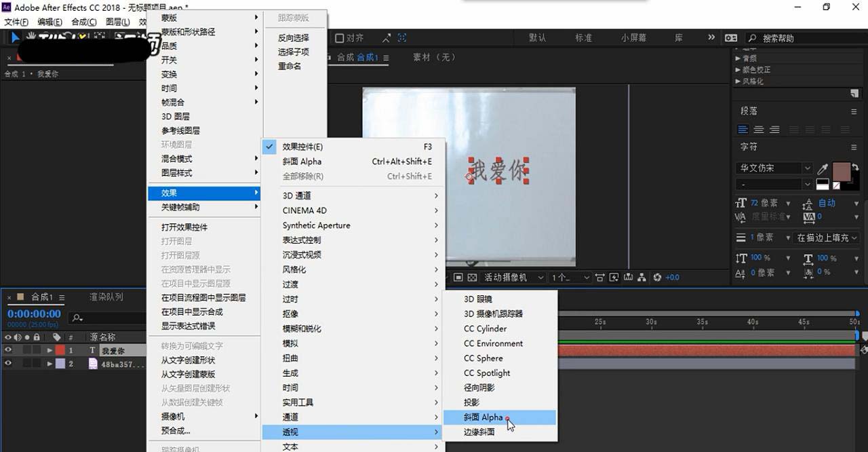Viewport: 868px width, 452px height.
Task: Click the fill color swatch in Character panel
Action: 842,171
